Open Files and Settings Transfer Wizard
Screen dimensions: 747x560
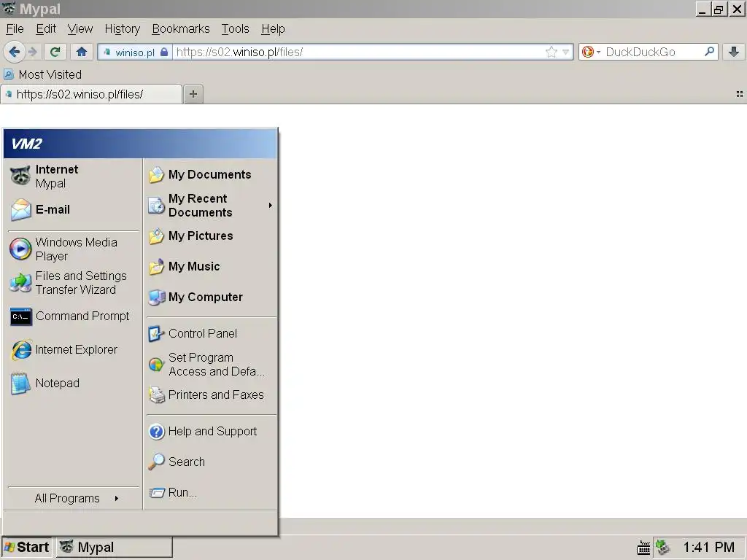[x=73, y=283]
